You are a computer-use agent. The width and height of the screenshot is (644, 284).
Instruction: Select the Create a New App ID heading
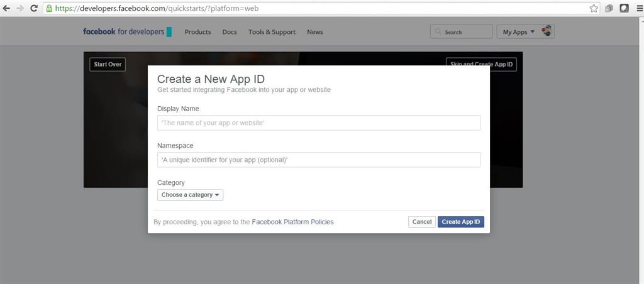click(211, 79)
